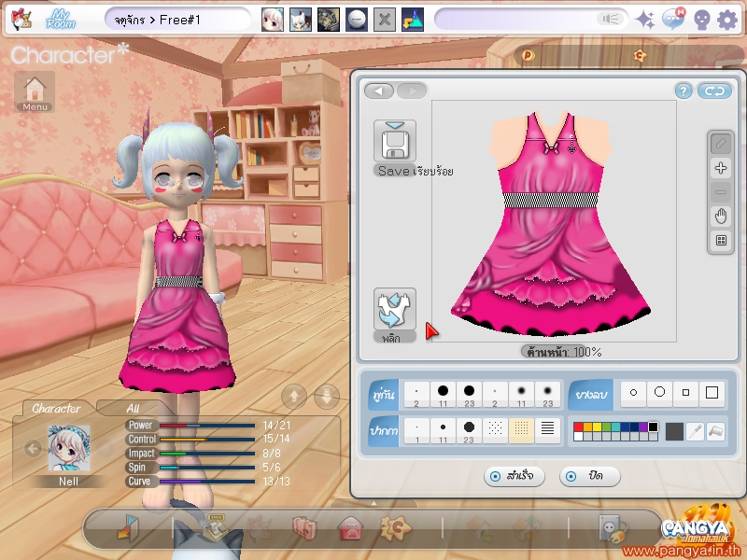Open the chat bubble with notification
Image resolution: width=747 pixels, height=560 pixels.
point(673,19)
